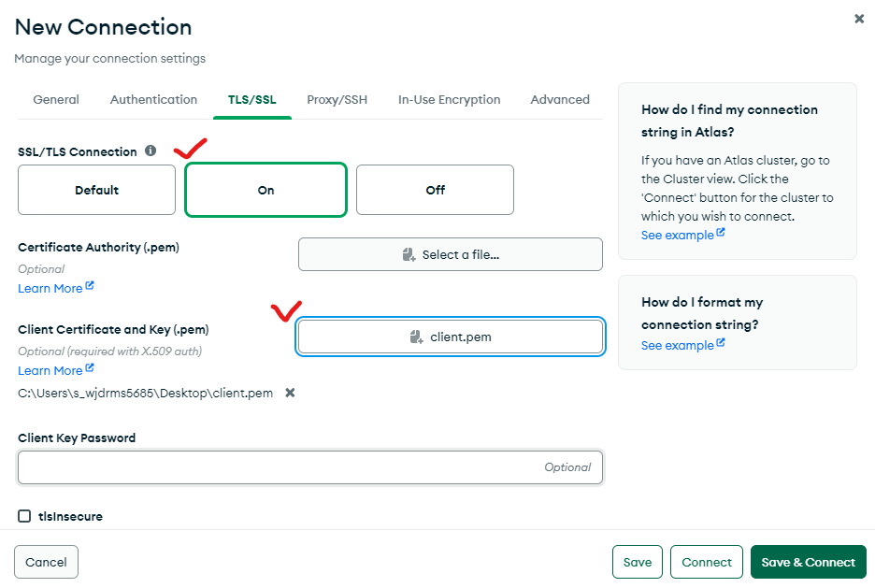Screen dimensions: 875x588
Task: Switch to the General tab
Action: click(56, 100)
